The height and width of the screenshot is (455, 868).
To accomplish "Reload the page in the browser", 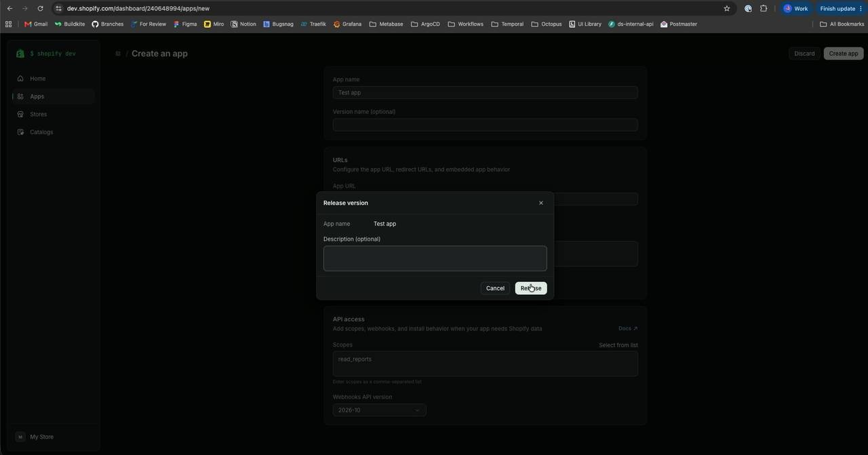I will (40, 9).
